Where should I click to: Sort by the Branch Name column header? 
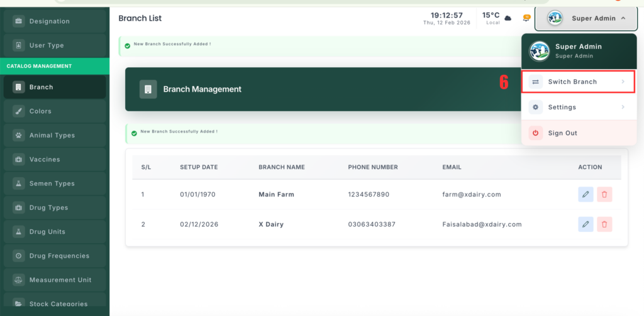[x=282, y=167]
